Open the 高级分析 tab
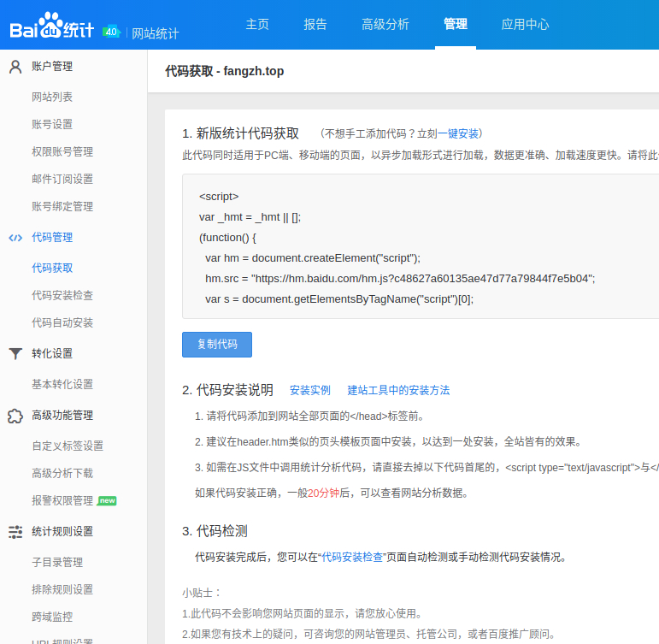Viewport: 659px width, 644px height. [385, 25]
